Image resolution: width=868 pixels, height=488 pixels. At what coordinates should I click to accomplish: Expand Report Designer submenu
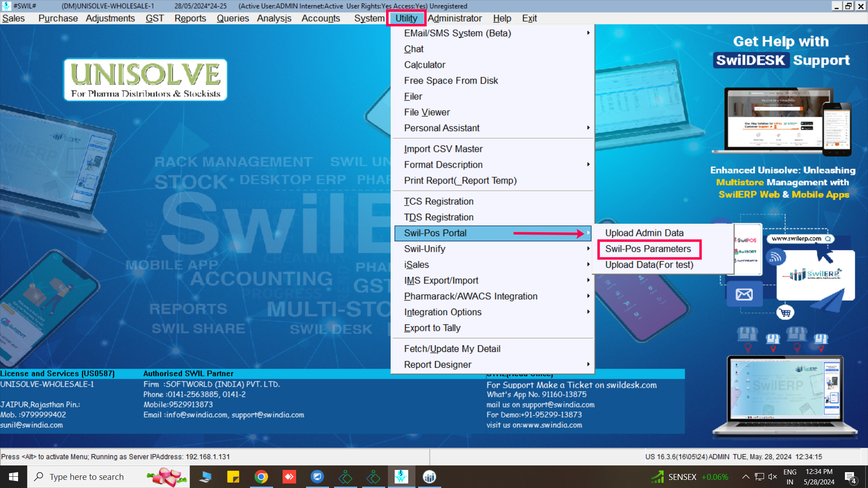(x=493, y=364)
